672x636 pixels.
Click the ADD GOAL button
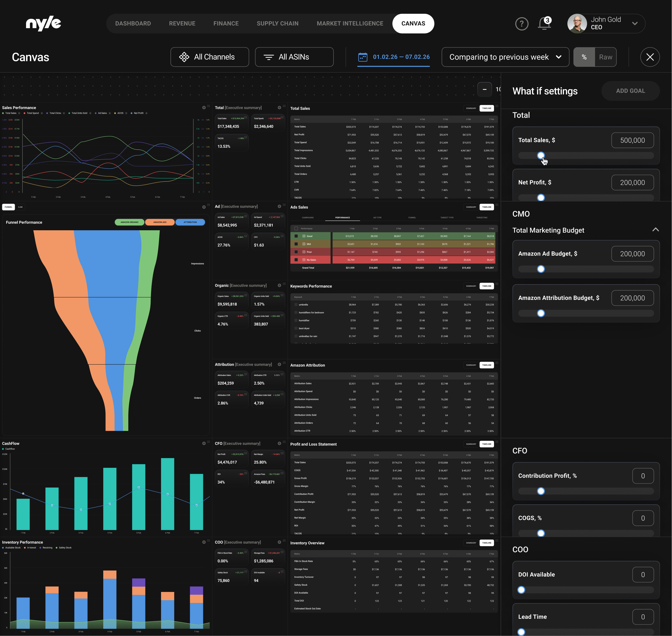tap(630, 91)
